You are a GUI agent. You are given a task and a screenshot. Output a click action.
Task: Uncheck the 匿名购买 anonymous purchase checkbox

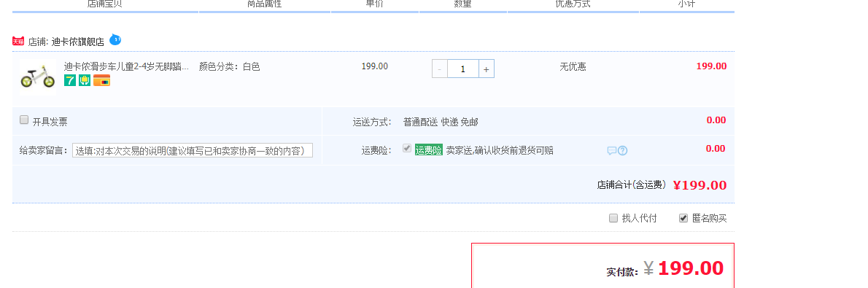coord(683,218)
